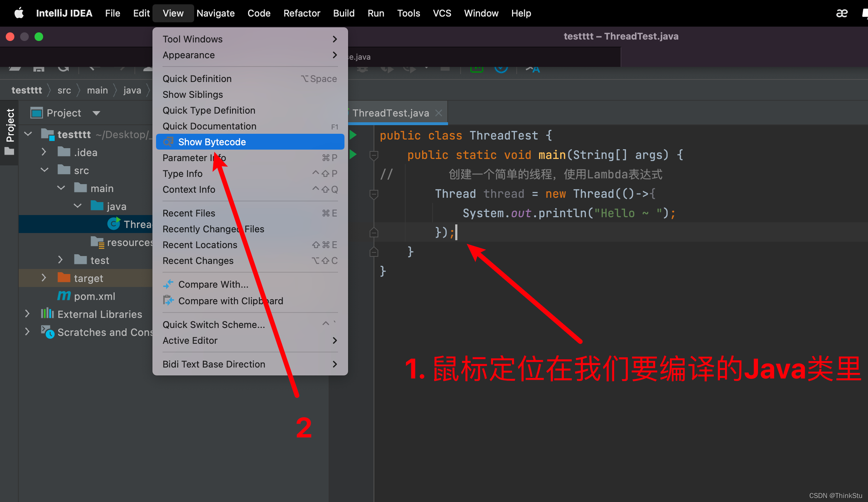Click the Compare With... menu entry
Viewport: 868px width, 502px height.
click(x=213, y=284)
